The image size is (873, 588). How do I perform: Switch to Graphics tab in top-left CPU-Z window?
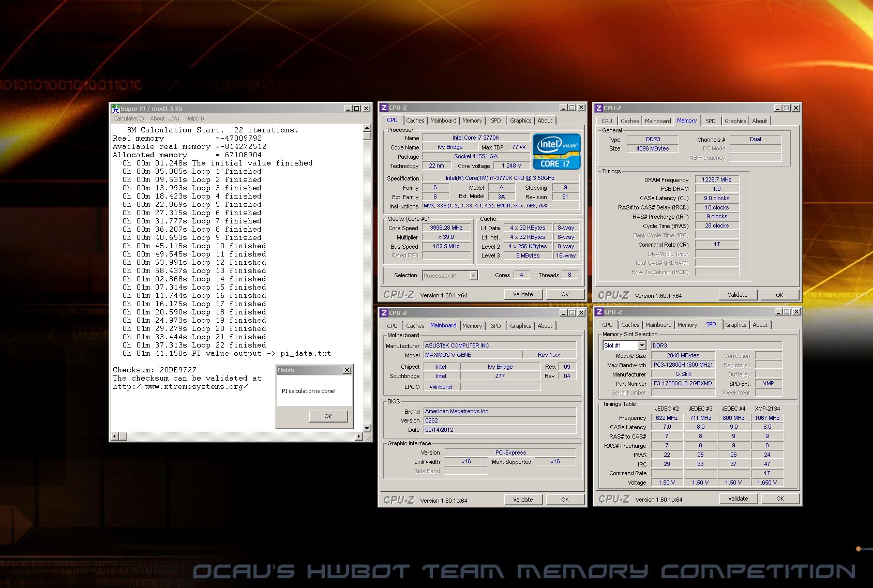(x=520, y=120)
